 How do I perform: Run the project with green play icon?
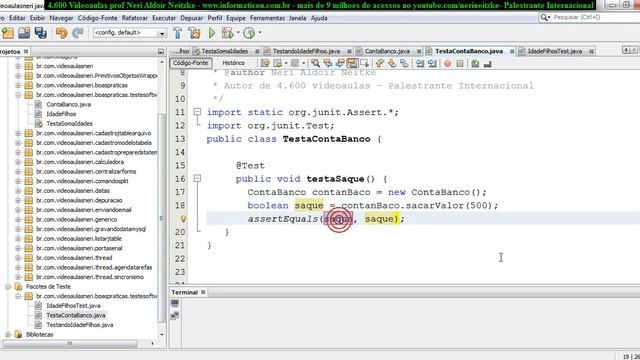tap(212, 33)
